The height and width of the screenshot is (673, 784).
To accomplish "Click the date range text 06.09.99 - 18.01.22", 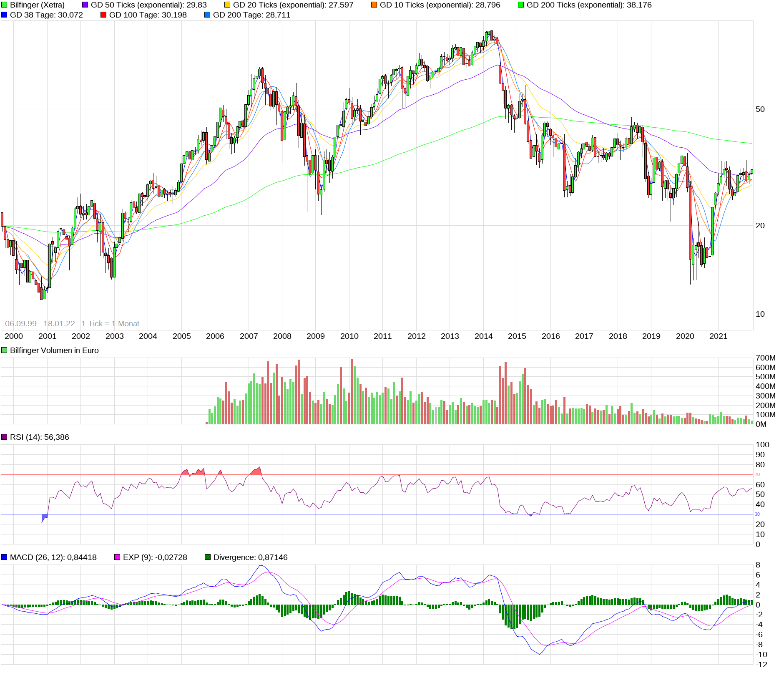I will point(40,323).
